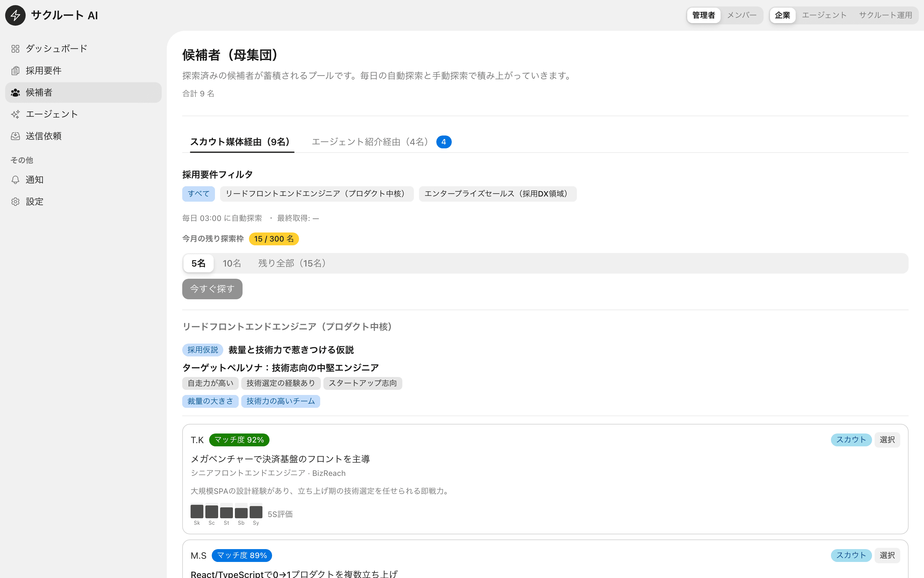Screen dimensions: 924x578
Task: Select the サクルート運用 view toggle
Action: coord(886,15)
